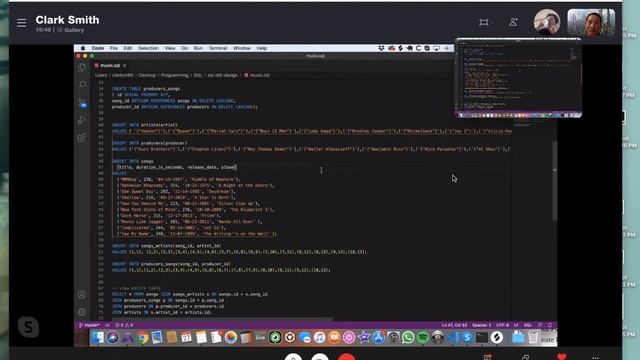
Task: Click the call layout view icon
Action: (x=484, y=22)
